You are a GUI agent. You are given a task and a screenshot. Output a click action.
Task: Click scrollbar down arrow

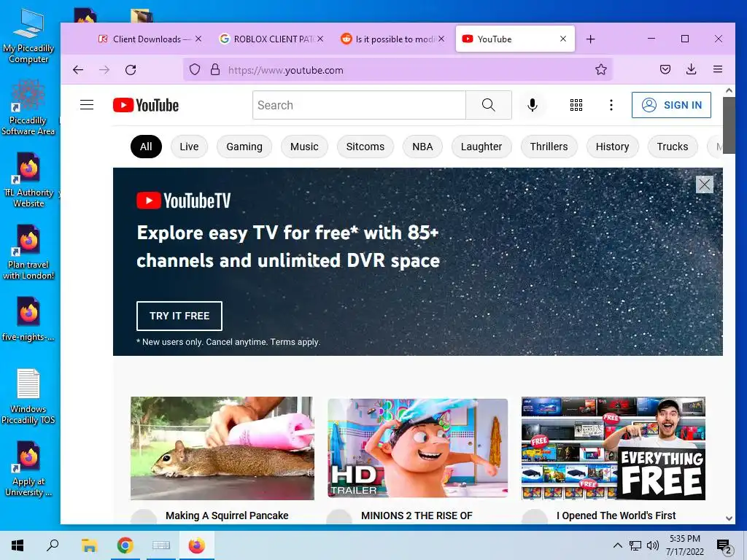click(729, 518)
